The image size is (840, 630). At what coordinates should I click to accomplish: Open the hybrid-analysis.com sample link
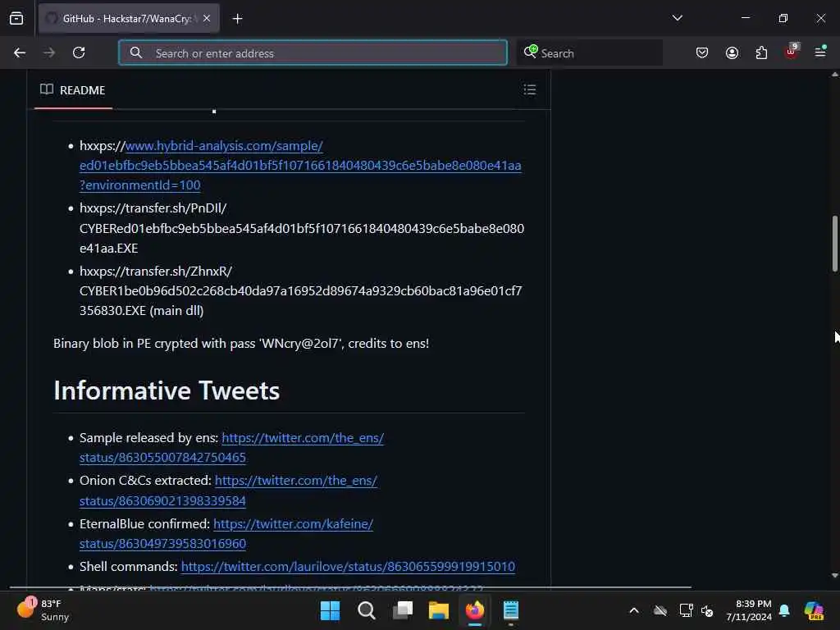300,165
